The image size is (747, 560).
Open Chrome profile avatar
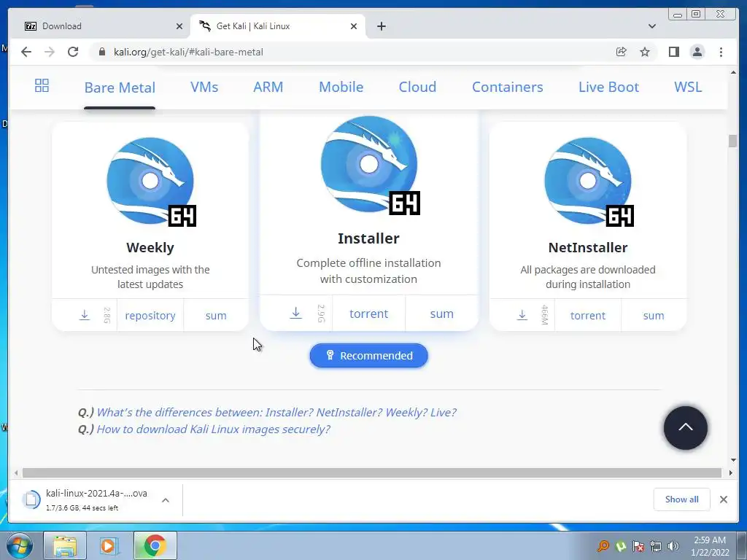point(697,52)
